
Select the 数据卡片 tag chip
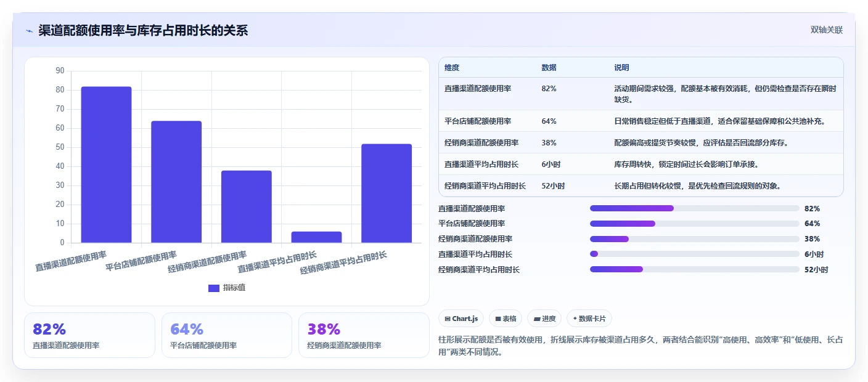click(x=589, y=319)
